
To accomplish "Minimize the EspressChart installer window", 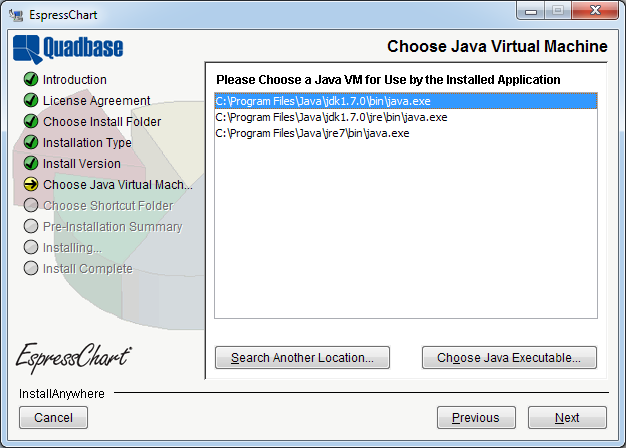I will [x=531, y=11].
